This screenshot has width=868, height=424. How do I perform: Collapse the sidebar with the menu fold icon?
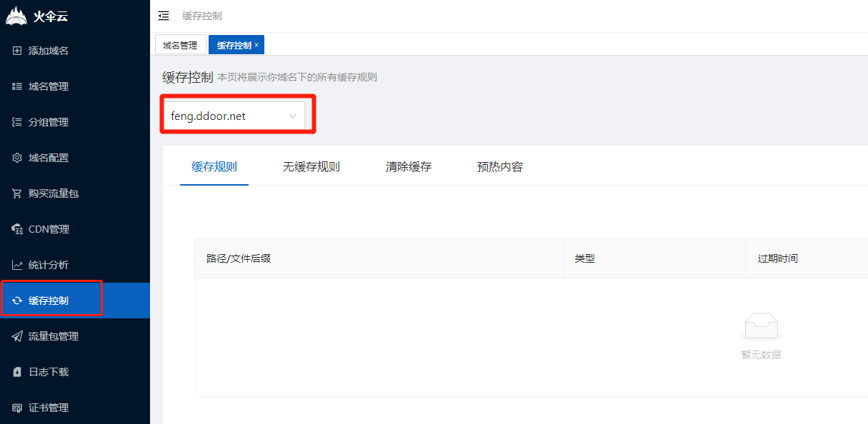(164, 16)
